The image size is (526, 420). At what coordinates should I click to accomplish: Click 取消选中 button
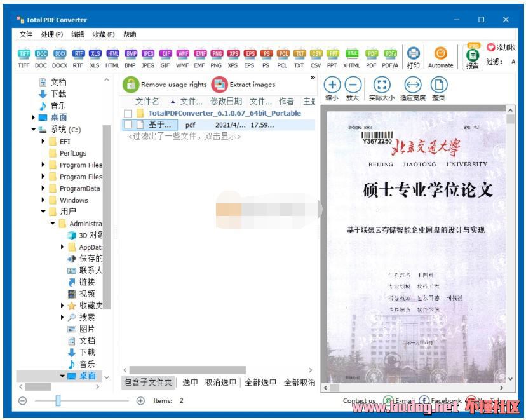click(x=220, y=382)
